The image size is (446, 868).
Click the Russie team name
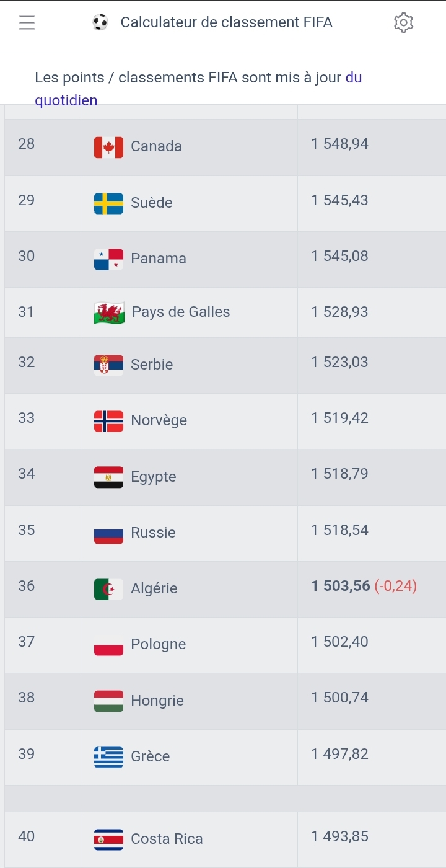click(153, 533)
